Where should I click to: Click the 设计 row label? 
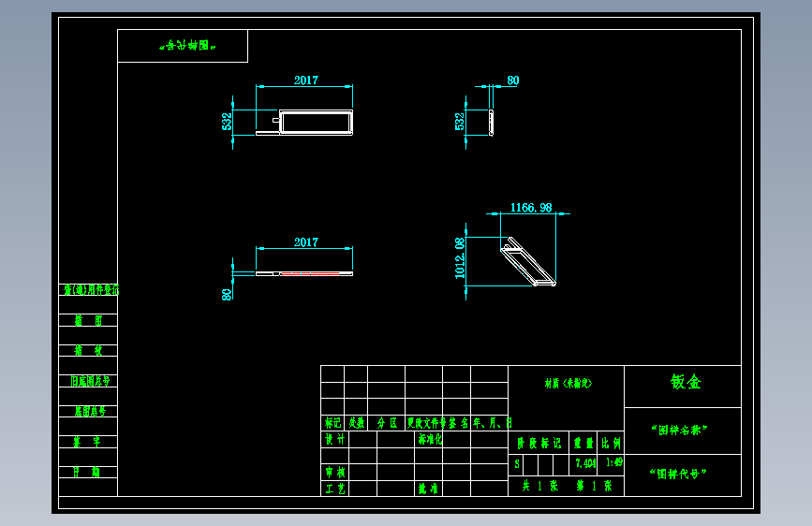click(x=334, y=440)
